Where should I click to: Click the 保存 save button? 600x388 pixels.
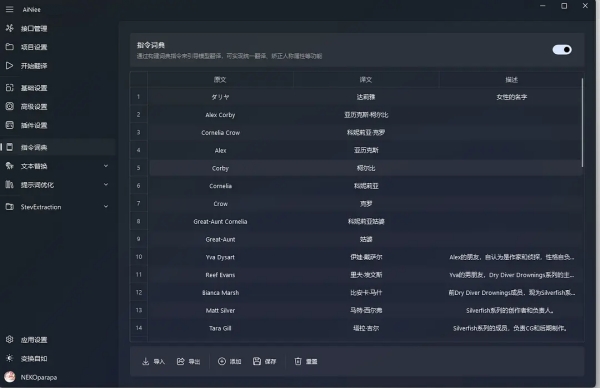tap(264, 362)
